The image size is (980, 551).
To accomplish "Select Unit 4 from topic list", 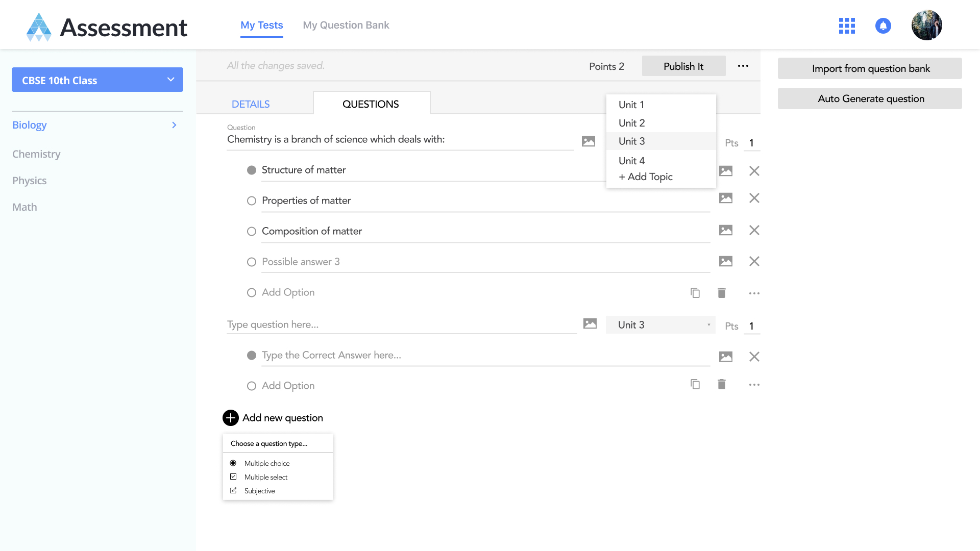I will (x=631, y=161).
